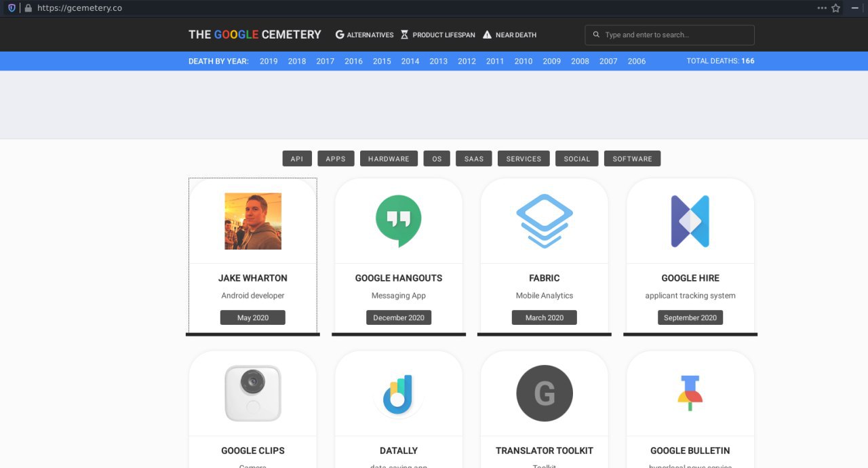
Task: Filter by the API category
Action: tap(297, 159)
